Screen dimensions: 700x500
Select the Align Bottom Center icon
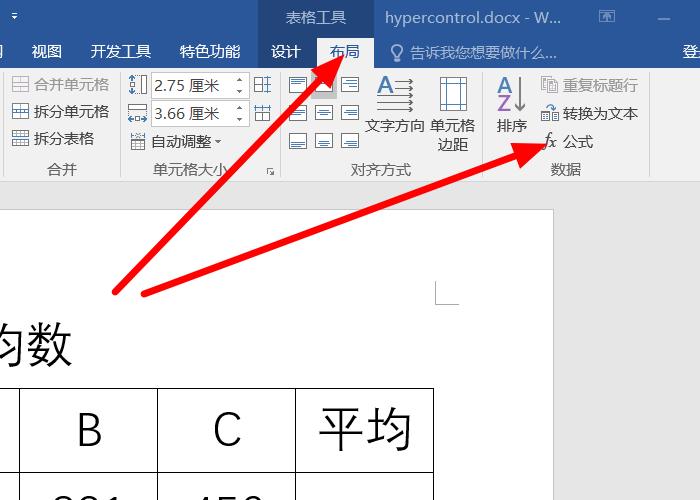[324, 141]
